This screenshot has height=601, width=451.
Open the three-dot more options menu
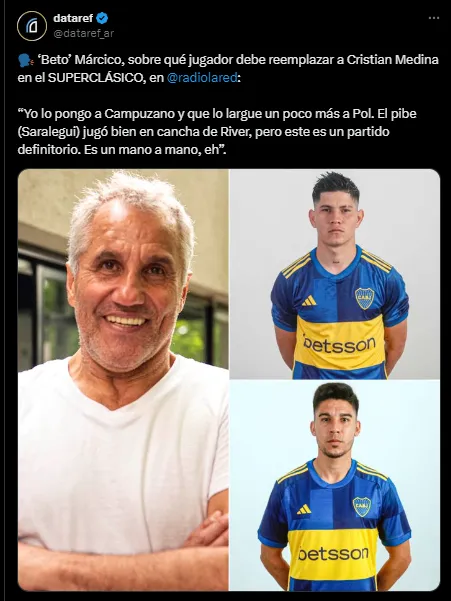pos(434,18)
